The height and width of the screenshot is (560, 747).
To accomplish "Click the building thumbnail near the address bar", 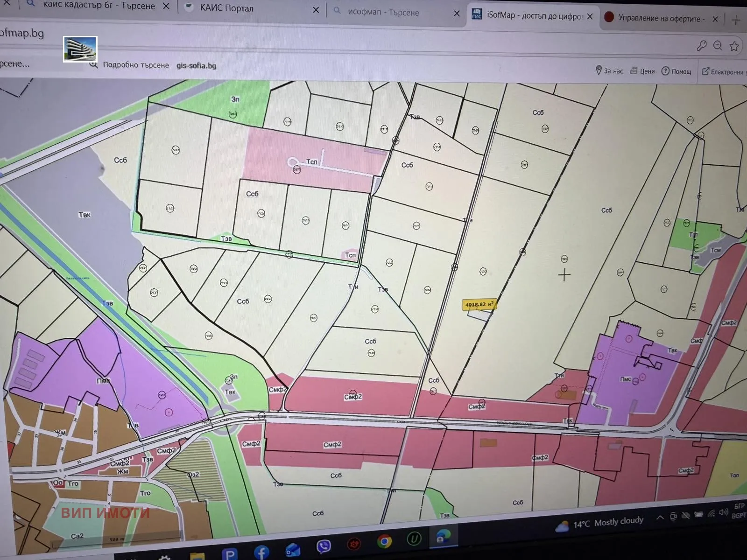I will 80,50.
